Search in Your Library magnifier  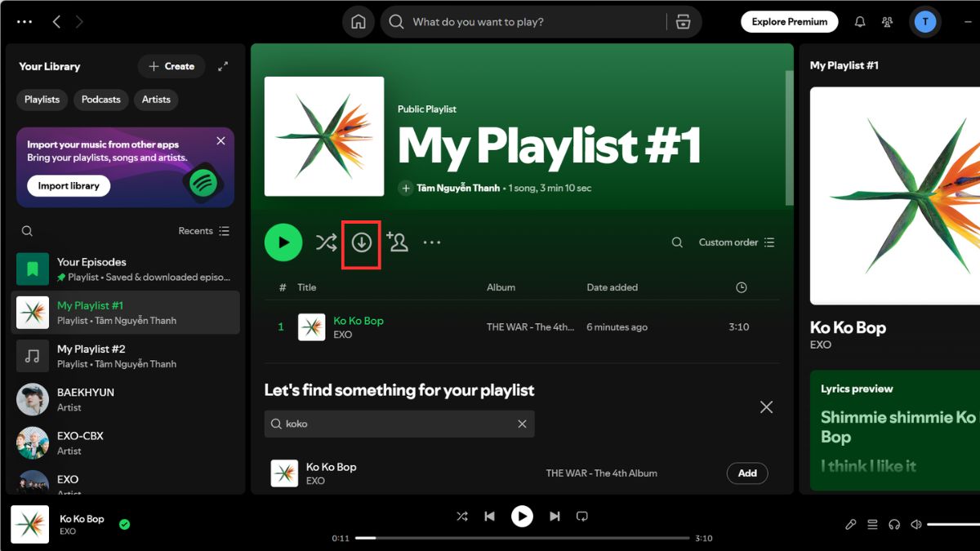coord(27,231)
